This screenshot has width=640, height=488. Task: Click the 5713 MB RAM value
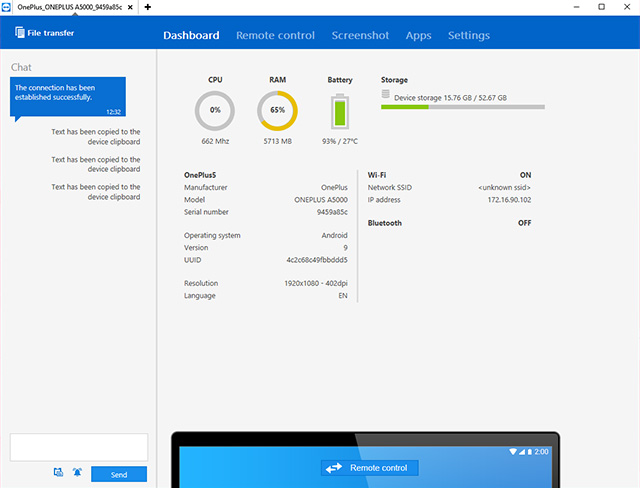(x=278, y=141)
